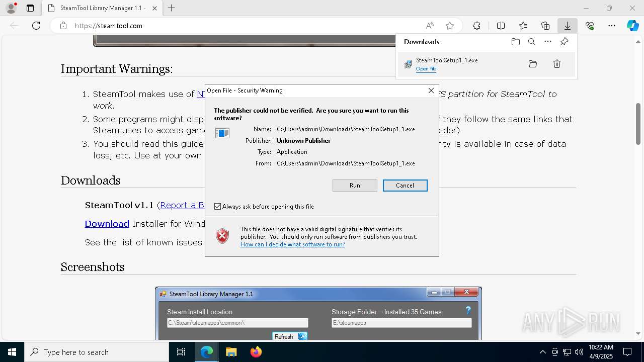Open Browser essentials heart icon
This screenshot has height=362, width=644.
[x=590, y=26]
